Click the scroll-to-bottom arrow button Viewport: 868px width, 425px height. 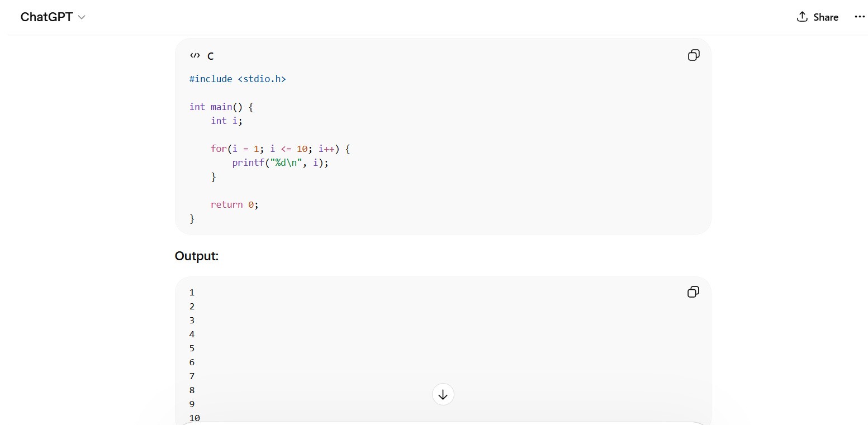[x=443, y=394]
